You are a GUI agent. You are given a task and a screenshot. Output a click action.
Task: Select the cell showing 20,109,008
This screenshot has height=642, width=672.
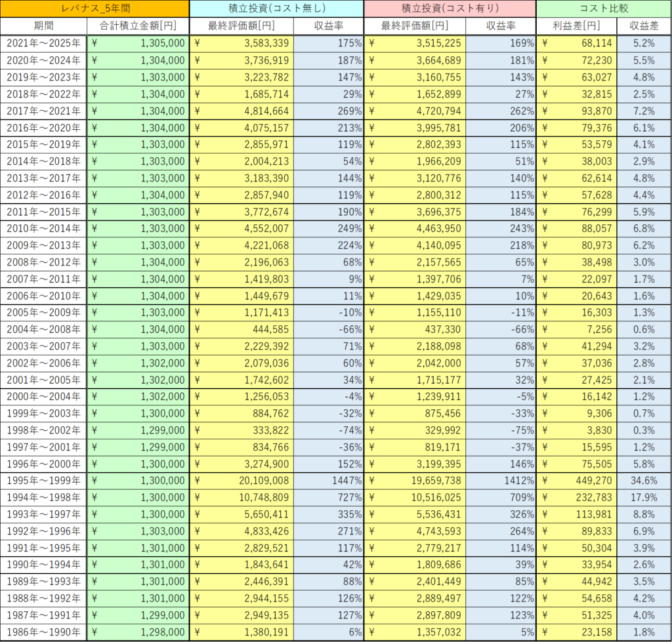[241, 480]
